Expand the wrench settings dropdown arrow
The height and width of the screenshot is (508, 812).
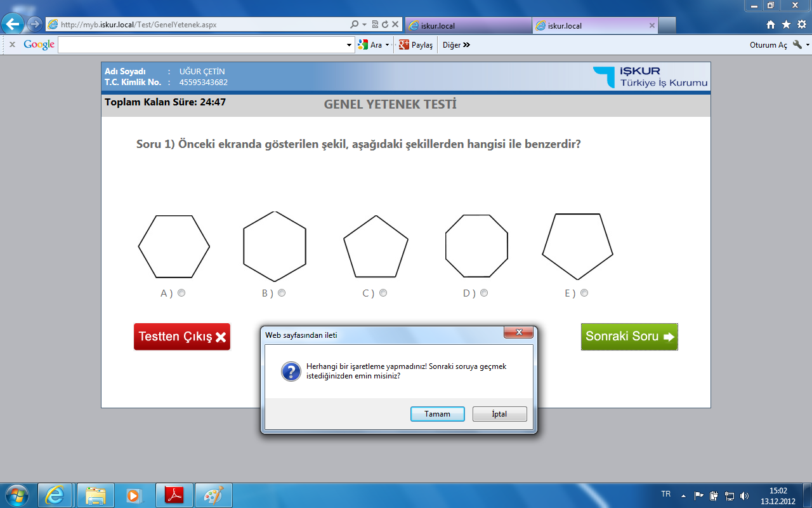coord(807,46)
